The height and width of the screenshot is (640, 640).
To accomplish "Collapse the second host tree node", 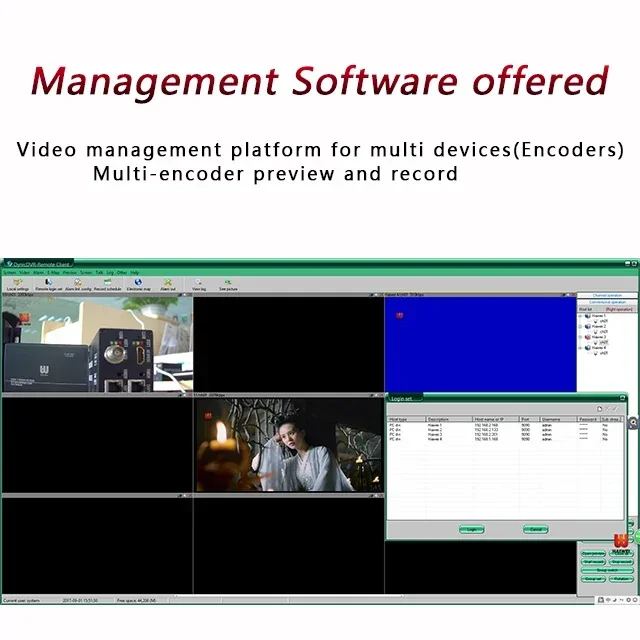I will point(580,327).
